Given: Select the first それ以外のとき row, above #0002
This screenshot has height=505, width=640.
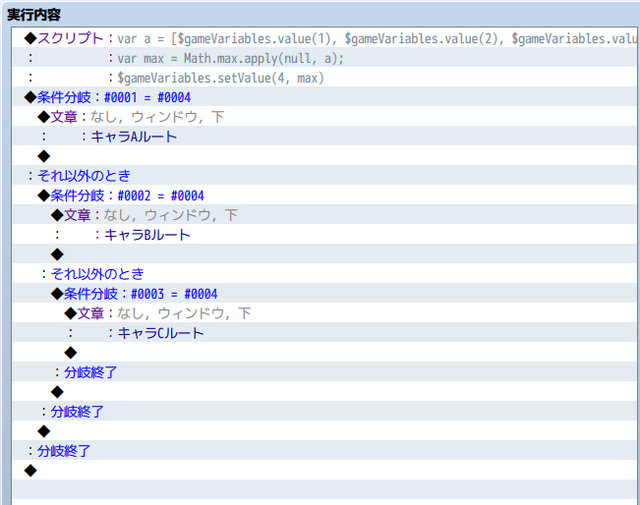Looking at the screenshot, I should tap(324, 175).
